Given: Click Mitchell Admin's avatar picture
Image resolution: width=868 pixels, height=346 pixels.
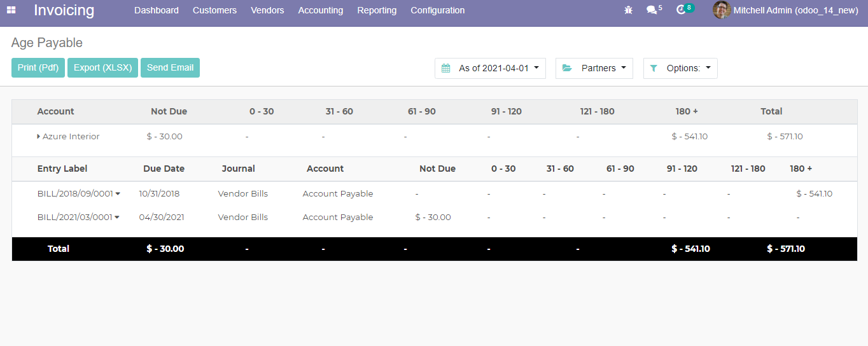Looking at the screenshot, I should coord(721,10).
